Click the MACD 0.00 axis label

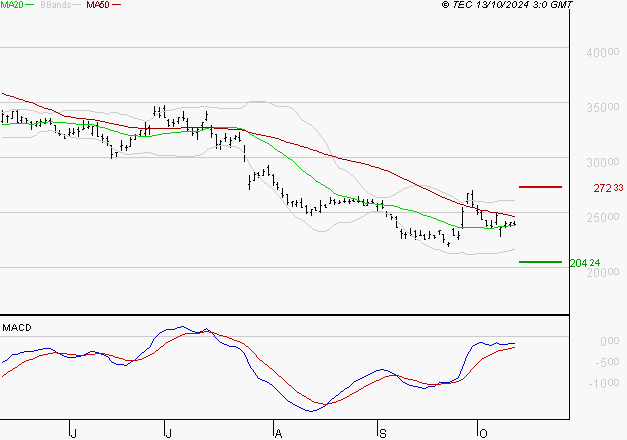point(609,341)
